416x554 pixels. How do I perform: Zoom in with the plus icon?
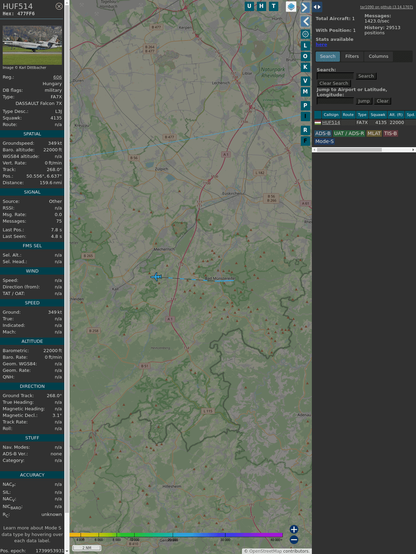pos(294,529)
